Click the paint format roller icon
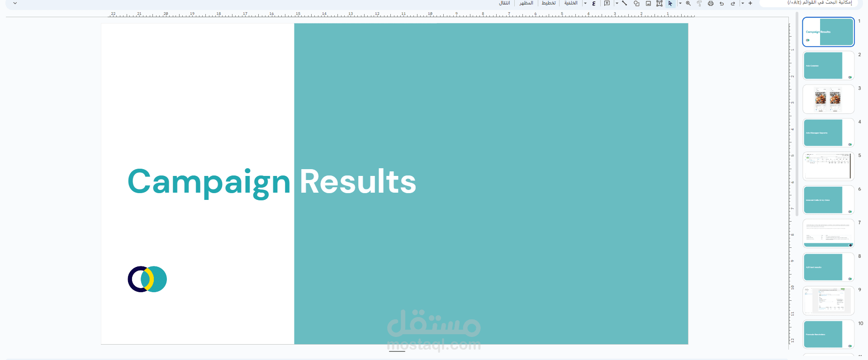The image size is (868, 360). [699, 3]
